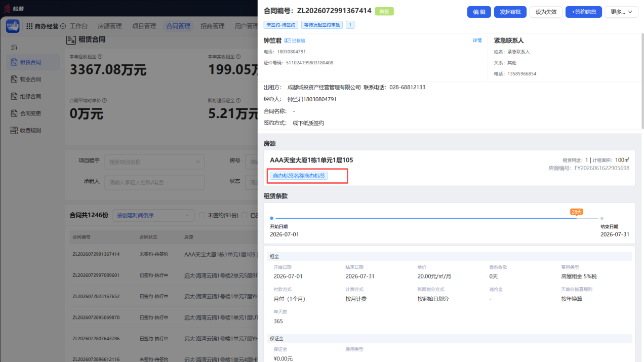Switch to the 工作台 tab
The width and height of the screenshot is (644, 362).
pos(78,26)
